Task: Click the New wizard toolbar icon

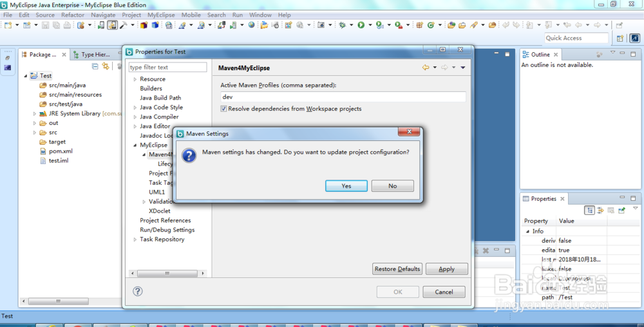Action: point(8,25)
